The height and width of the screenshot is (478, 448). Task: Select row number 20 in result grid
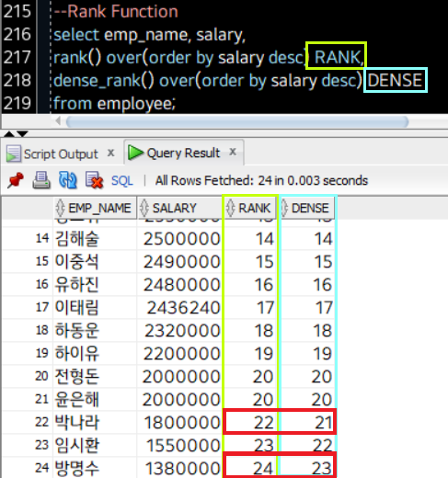pyautogui.click(x=41, y=376)
